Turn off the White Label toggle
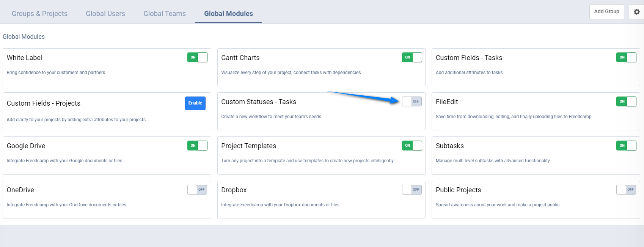 pyautogui.click(x=197, y=57)
